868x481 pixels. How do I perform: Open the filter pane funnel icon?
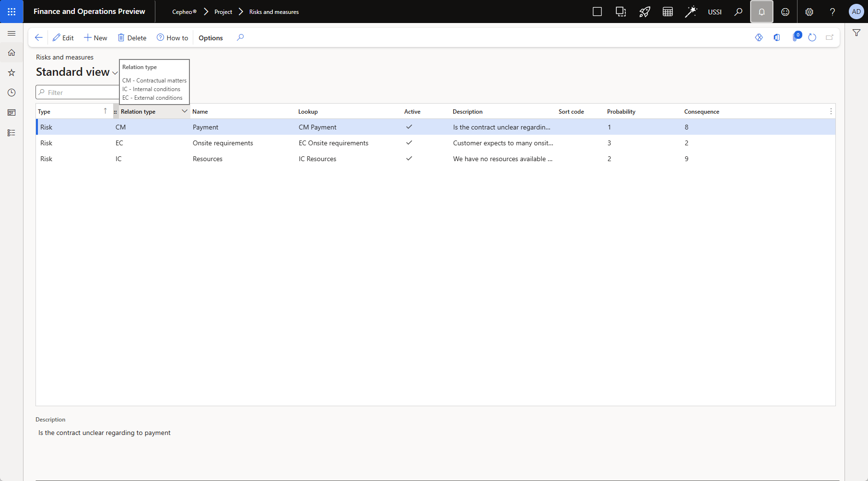point(856,33)
